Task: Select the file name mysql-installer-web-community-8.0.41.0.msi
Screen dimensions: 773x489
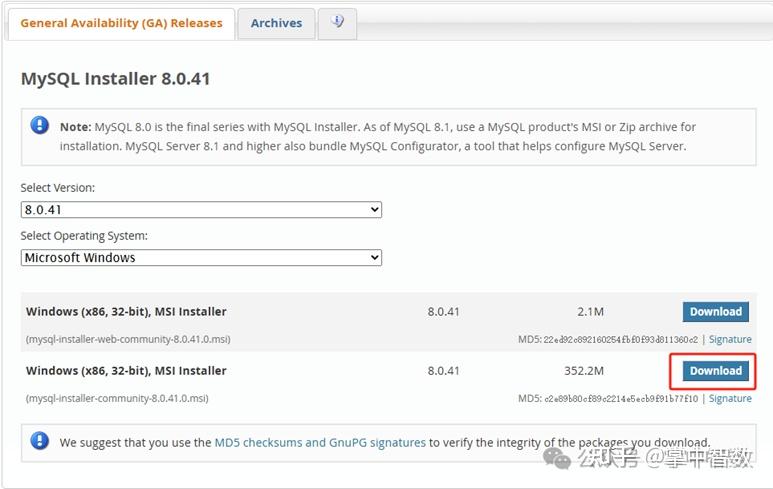Action: [x=128, y=339]
